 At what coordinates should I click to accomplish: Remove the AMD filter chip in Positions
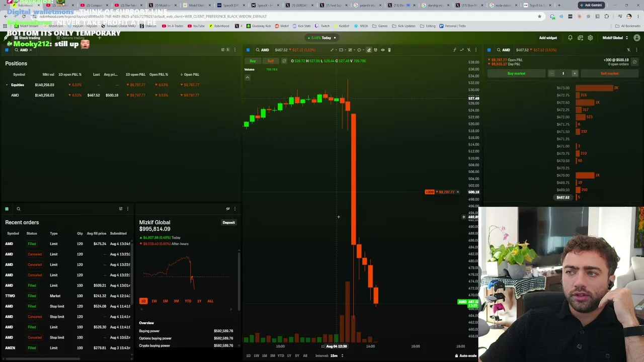31,50
